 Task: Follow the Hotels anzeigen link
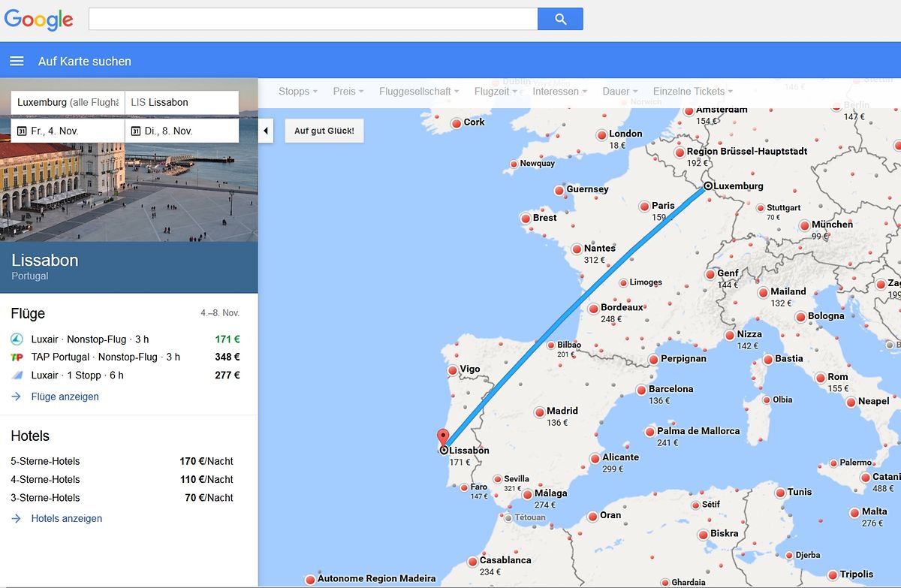point(66,518)
